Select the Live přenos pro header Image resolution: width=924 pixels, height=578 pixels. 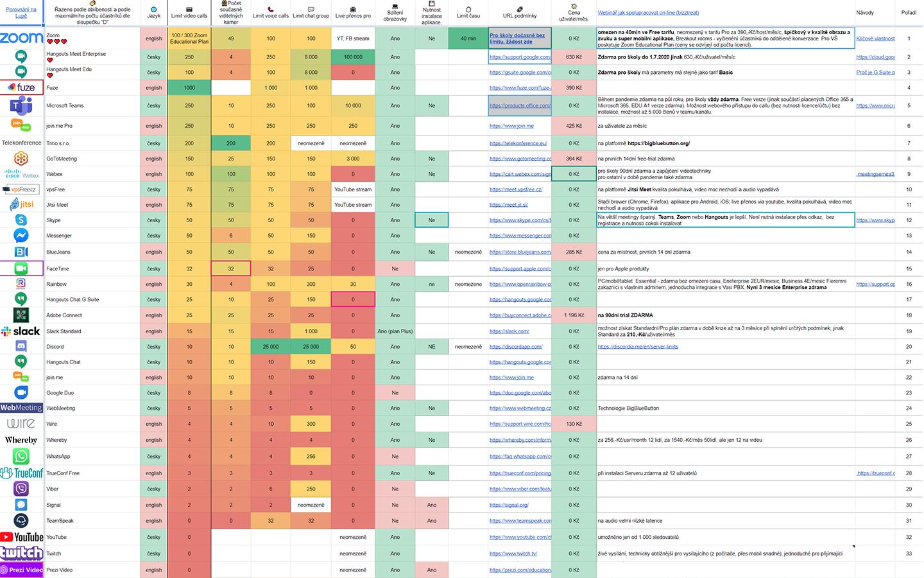point(353,12)
